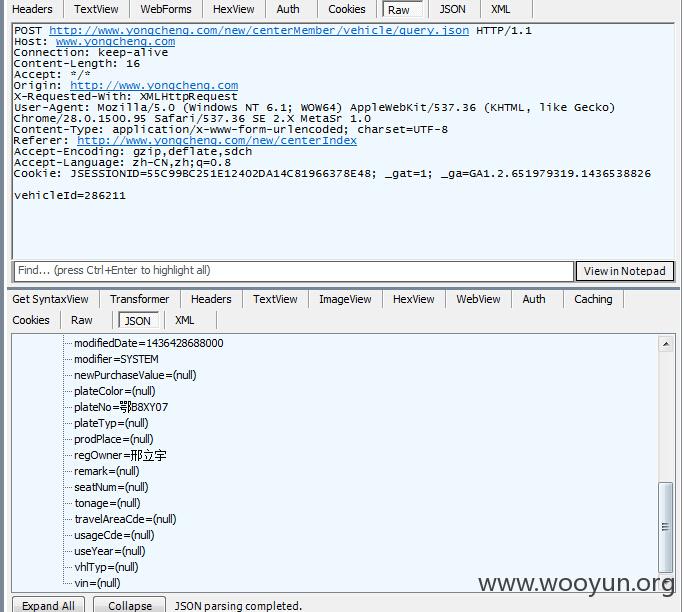Image resolution: width=684 pixels, height=612 pixels.
Task: Click the Referer centerIndex link
Action: point(217,140)
